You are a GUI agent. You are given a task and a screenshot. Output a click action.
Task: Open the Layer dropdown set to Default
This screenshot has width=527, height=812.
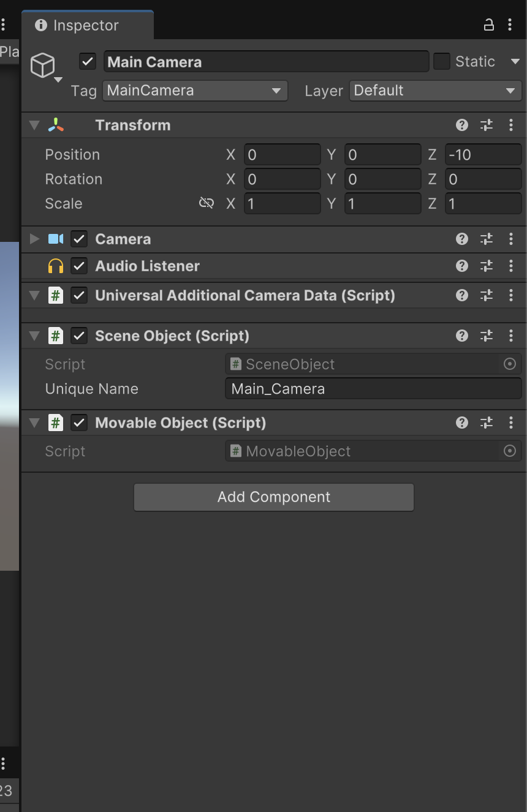click(x=435, y=91)
